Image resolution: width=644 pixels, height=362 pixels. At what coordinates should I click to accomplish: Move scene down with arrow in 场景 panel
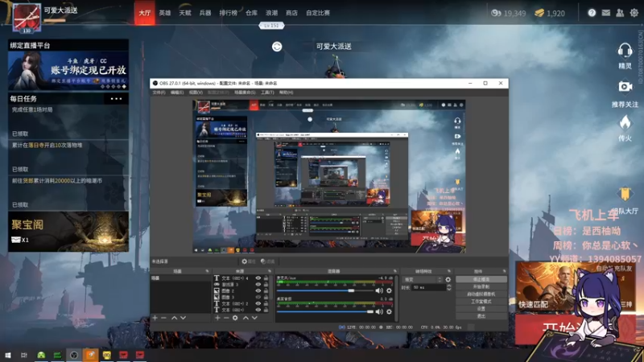184,318
